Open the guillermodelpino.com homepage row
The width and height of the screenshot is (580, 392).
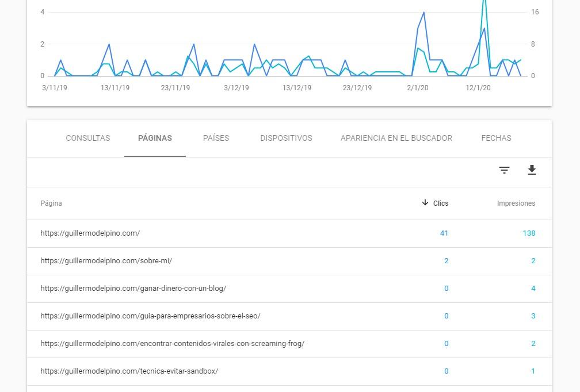click(x=90, y=233)
